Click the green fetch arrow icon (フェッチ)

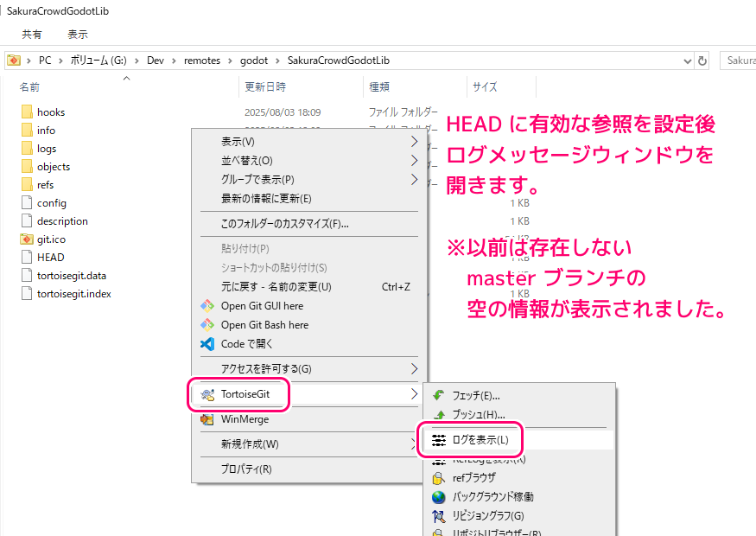[x=438, y=396]
